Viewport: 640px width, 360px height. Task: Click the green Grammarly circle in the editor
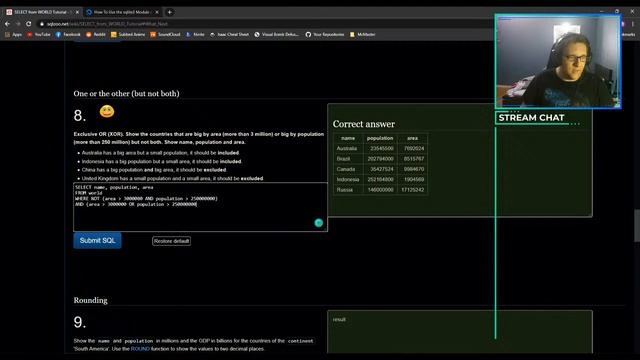click(x=319, y=222)
